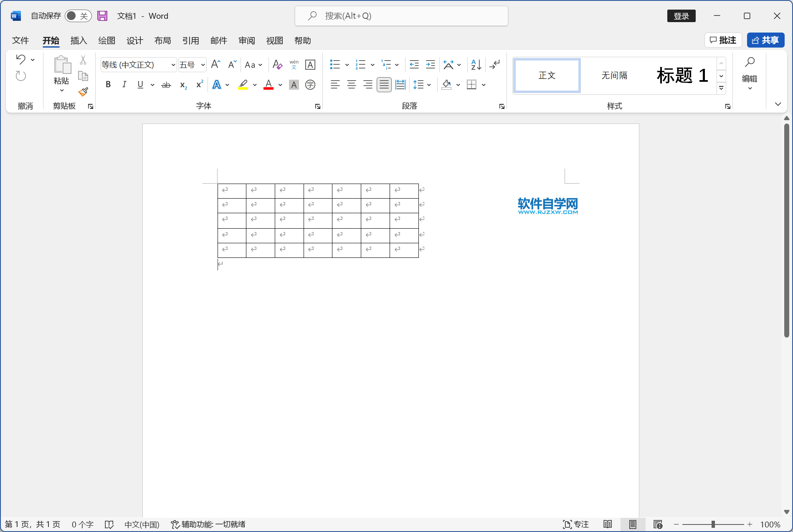Expand the font color dropdown arrow

pos(280,85)
